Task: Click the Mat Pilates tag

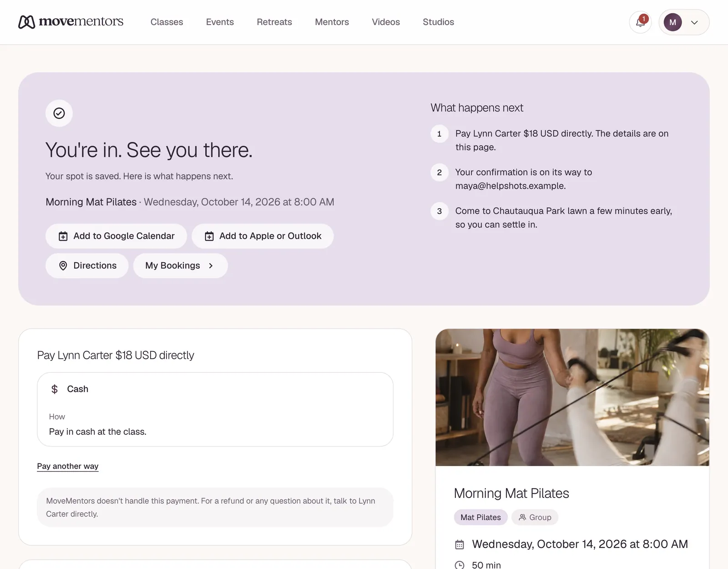Action: pos(480,517)
